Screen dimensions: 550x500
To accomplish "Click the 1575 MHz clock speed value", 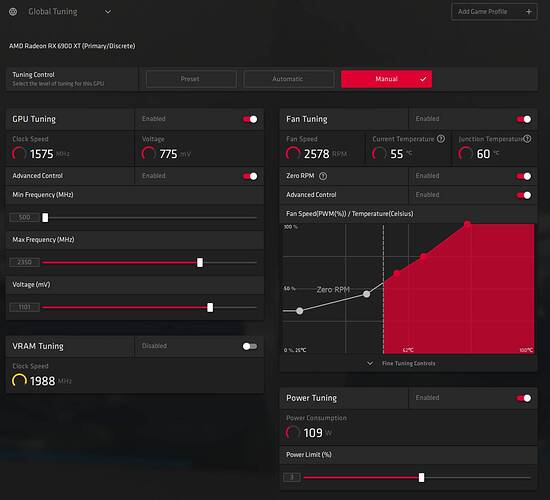I will coord(42,154).
